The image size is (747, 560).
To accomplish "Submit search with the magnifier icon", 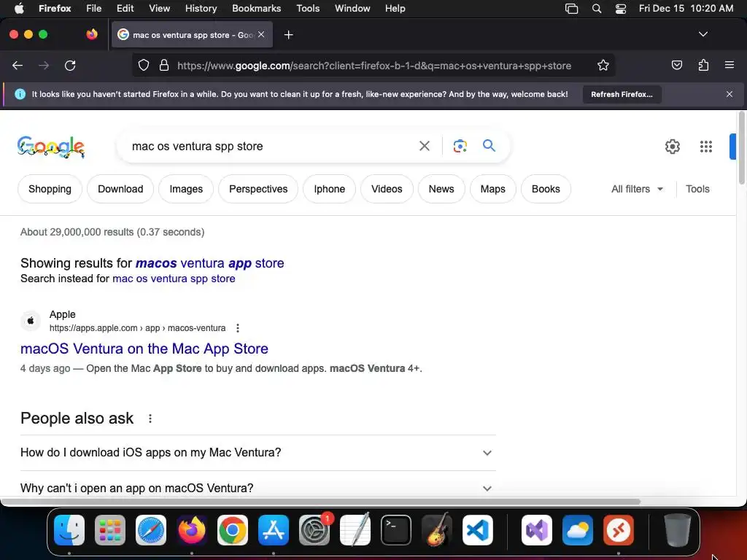I will [x=489, y=146].
